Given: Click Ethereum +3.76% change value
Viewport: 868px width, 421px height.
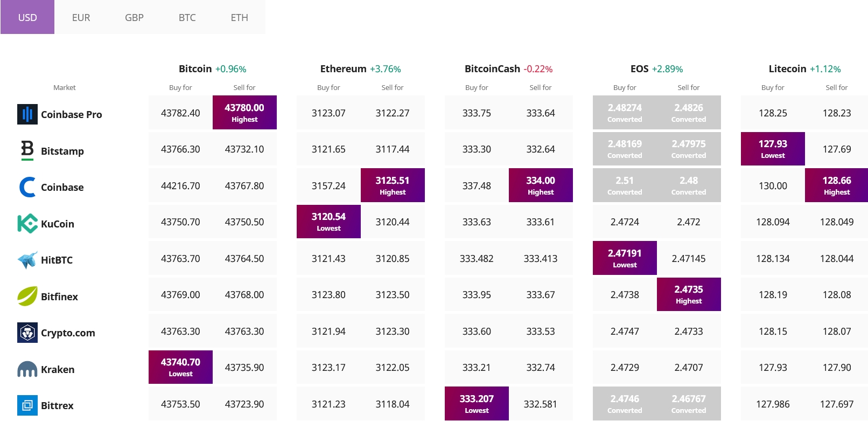Looking at the screenshot, I should (386, 69).
